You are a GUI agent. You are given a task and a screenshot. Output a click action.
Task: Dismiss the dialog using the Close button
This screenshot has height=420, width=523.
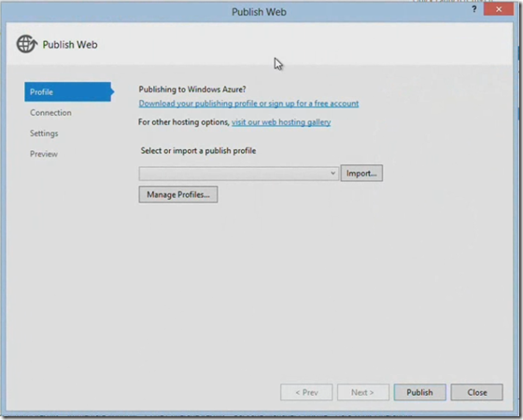click(x=476, y=392)
